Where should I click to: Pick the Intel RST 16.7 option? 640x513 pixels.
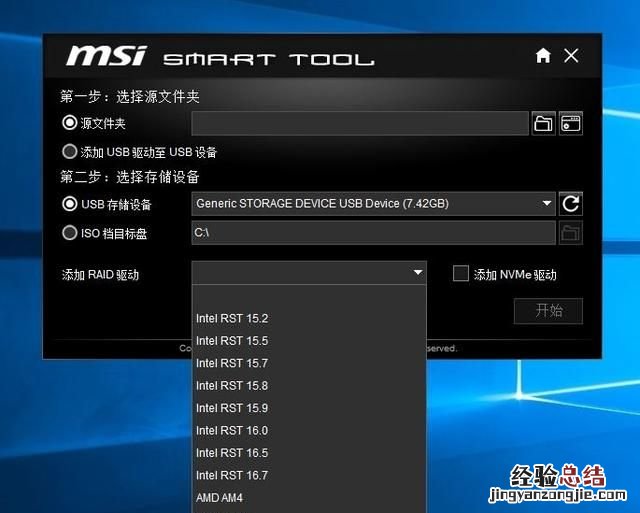pyautogui.click(x=309, y=475)
